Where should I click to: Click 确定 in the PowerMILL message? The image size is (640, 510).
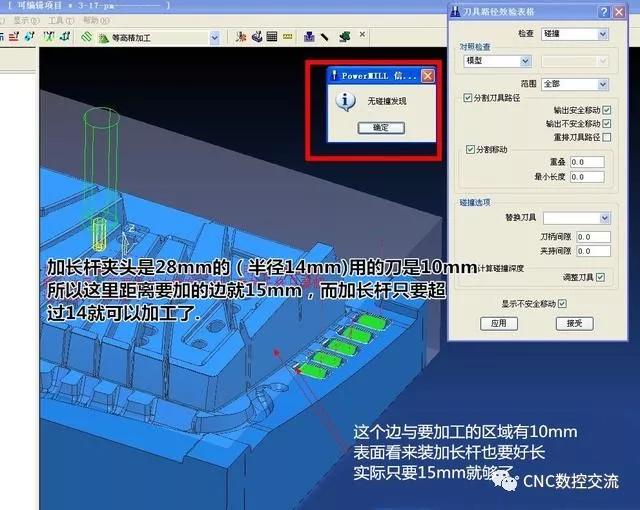click(x=381, y=128)
